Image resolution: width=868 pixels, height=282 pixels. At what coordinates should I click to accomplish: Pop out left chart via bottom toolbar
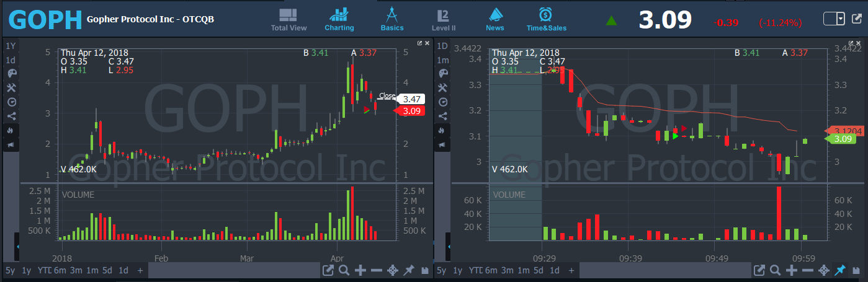pyautogui.click(x=328, y=271)
